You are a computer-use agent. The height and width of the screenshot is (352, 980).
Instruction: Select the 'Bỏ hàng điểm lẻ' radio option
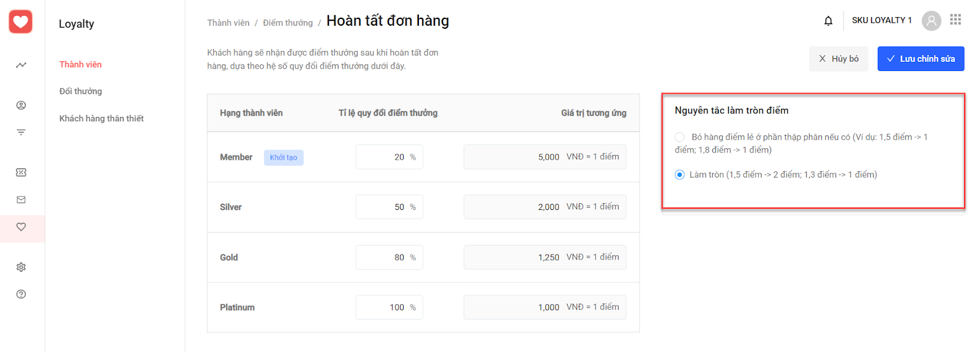680,137
